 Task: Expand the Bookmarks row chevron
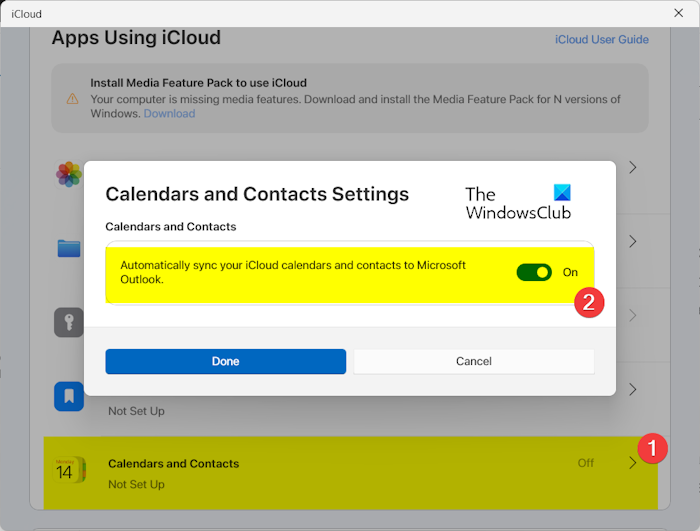pyautogui.click(x=632, y=389)
